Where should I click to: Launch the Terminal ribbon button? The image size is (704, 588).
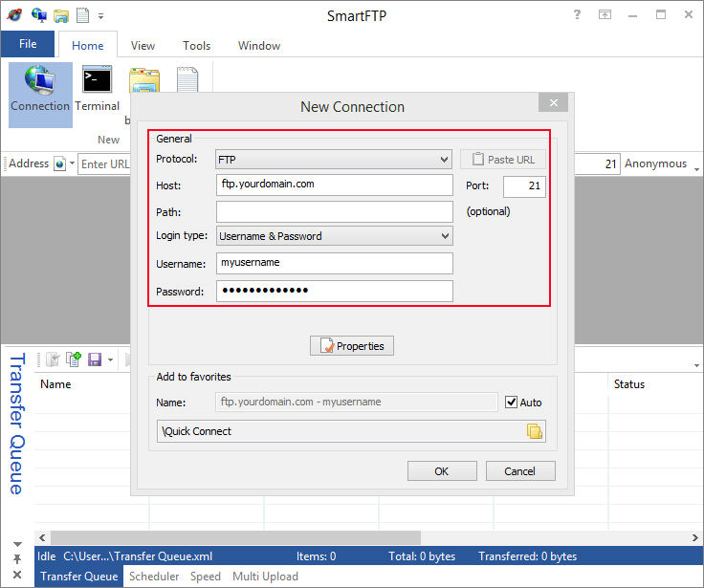point(97,89)
